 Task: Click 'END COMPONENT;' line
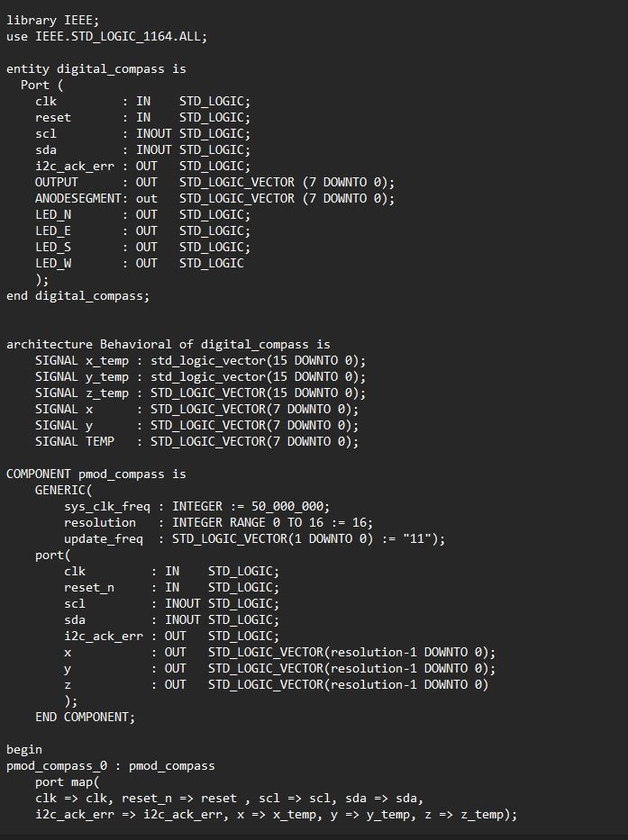[85, 717]
